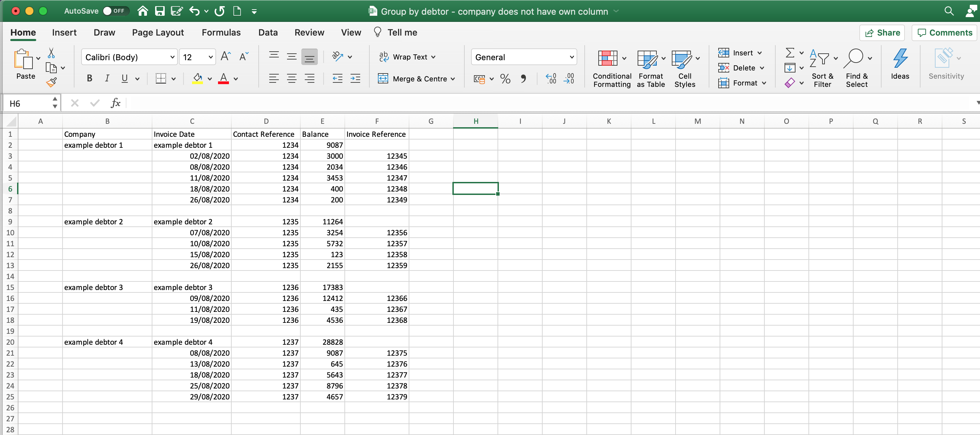Click the Cut scissors icon
980x435 pixels.
click(x=51, y=53)
